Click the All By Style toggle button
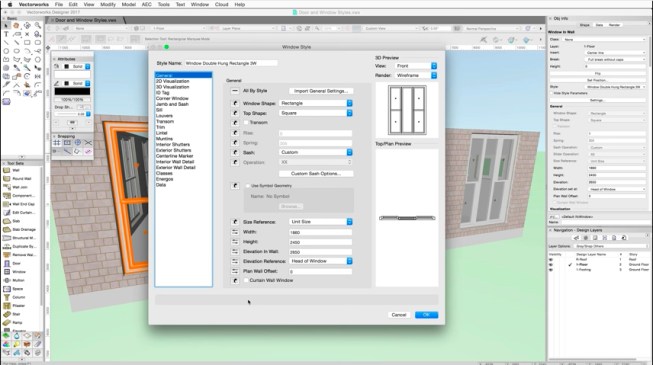Screen dimensions: 653x365 235,90
